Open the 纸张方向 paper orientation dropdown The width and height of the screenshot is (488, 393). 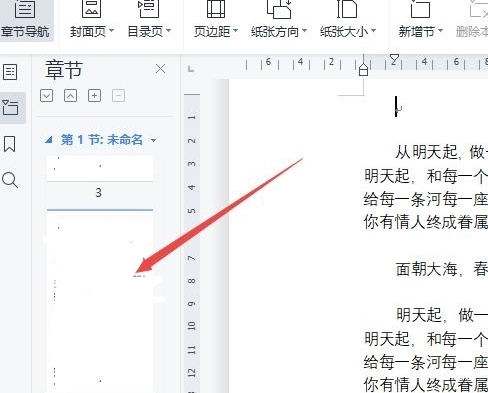279,32
